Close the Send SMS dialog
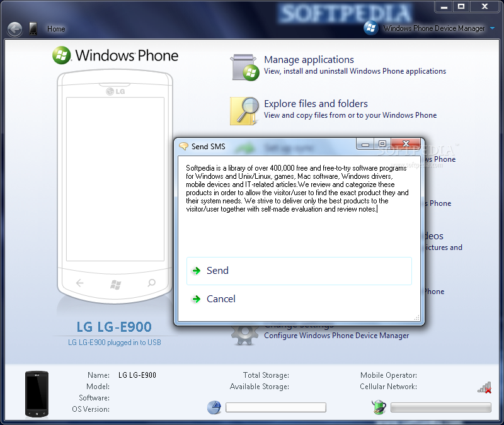The width and height of the screenshot is (504, 425). coord(406,144)
